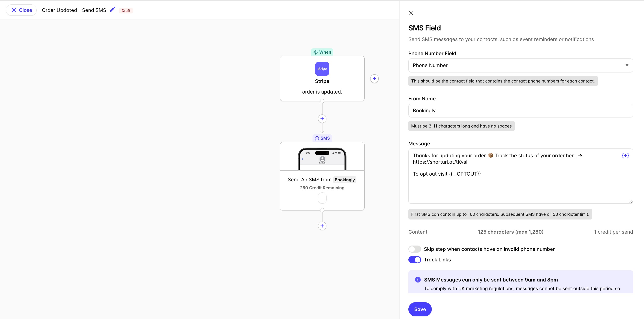This screenshot has width=644, height=319.
Task: Click the When lightning bolt label
Action: point(322,52)
